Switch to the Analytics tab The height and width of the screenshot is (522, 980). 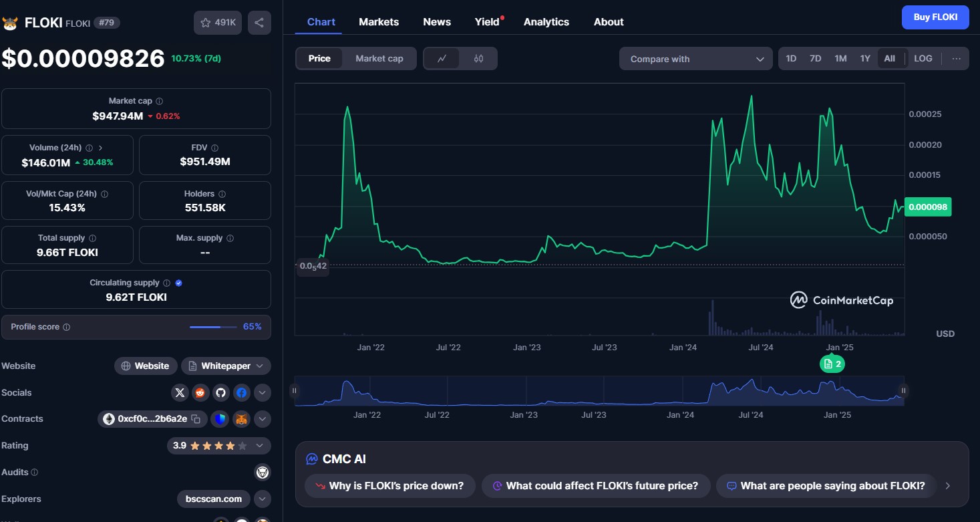pos(546,22)
